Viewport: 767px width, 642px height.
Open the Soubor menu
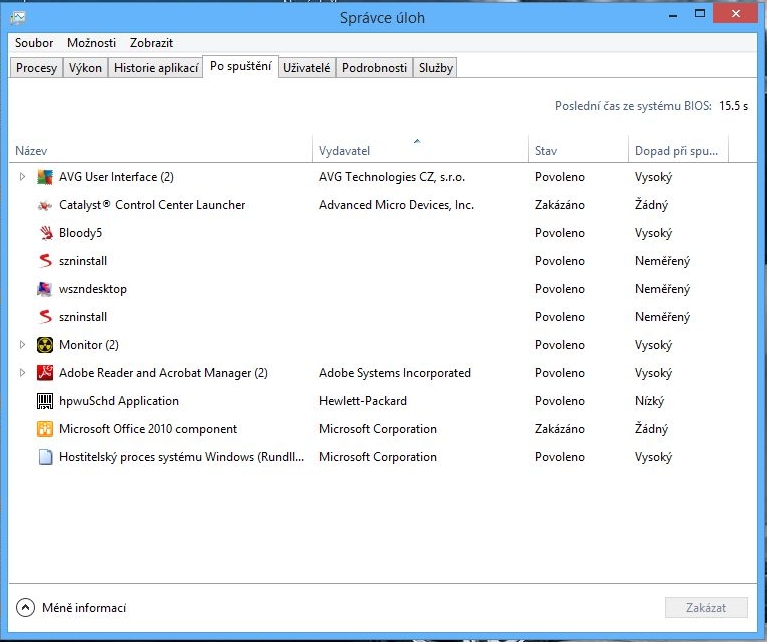34,43
